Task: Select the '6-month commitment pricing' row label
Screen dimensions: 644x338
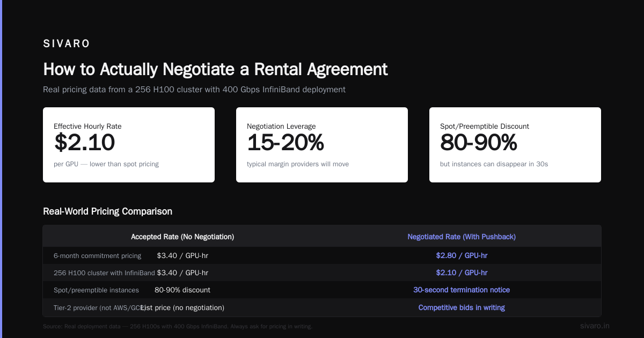Action: pyautogui.click(x=98, y=256)
